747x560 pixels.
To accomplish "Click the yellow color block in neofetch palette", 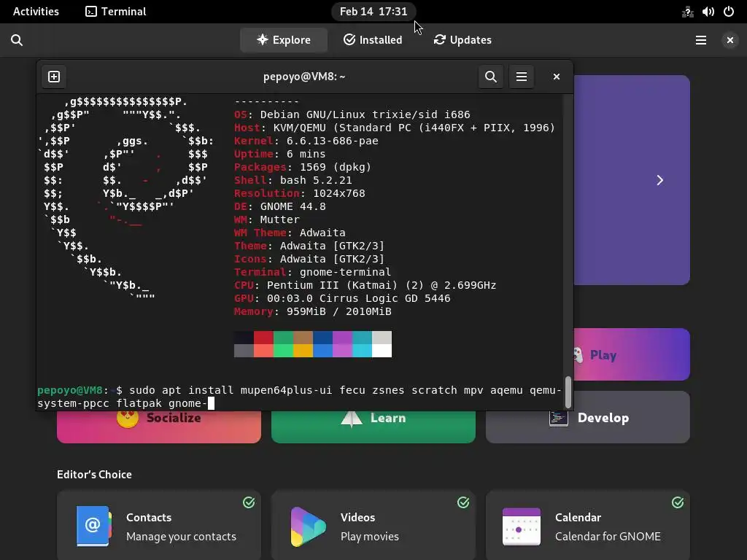I will pyautogui.click(x=303, y=351).
